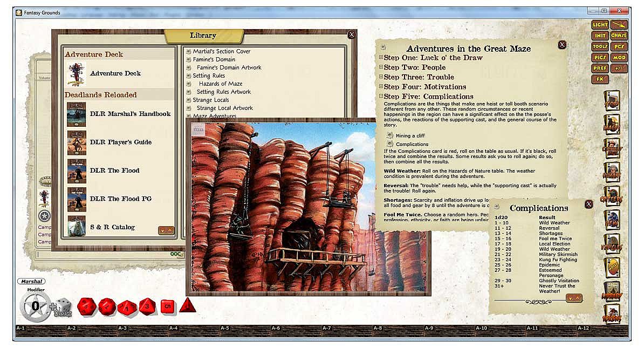
Task: Open the MOD button
Action: (619, 58)
